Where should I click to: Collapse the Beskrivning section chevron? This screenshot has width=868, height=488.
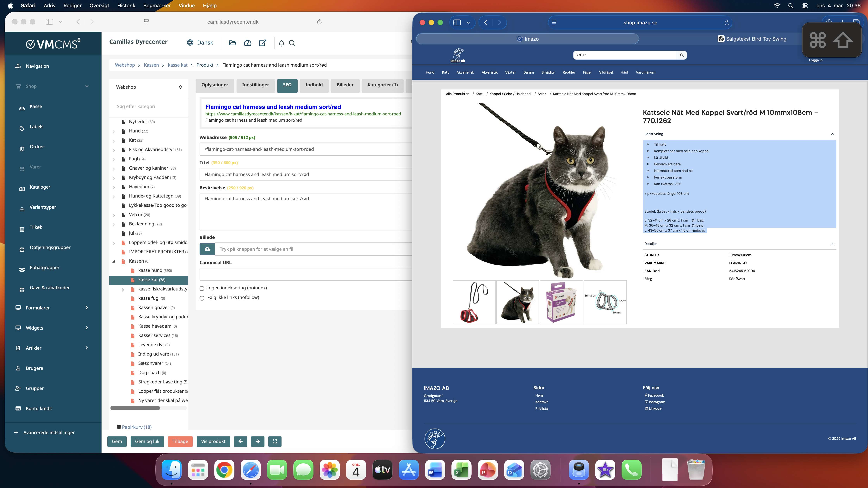pos(832,134)
